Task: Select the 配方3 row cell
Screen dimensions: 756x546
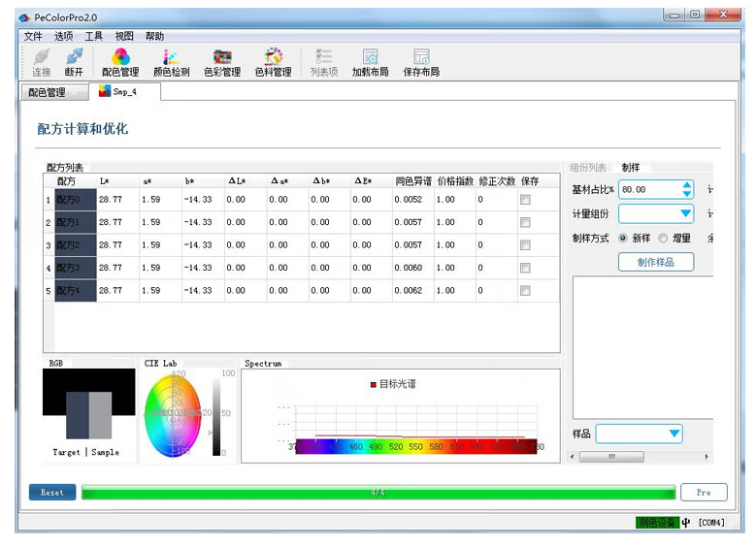Action: 76,268
